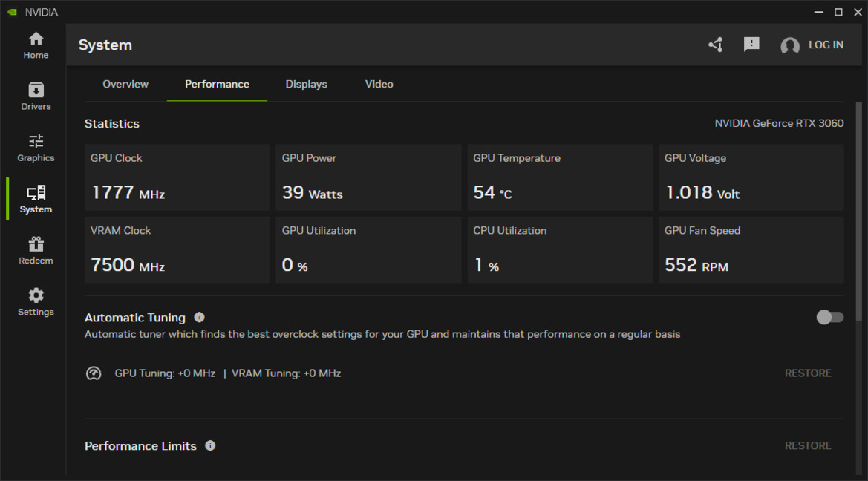The width and height of the screenshot is (868, 481).
Task: Open the Settings section in sidebar
Action: point(35,301)
